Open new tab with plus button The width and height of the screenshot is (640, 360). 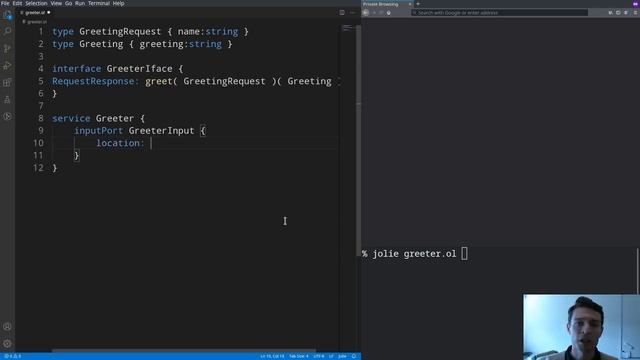(418, 4)
